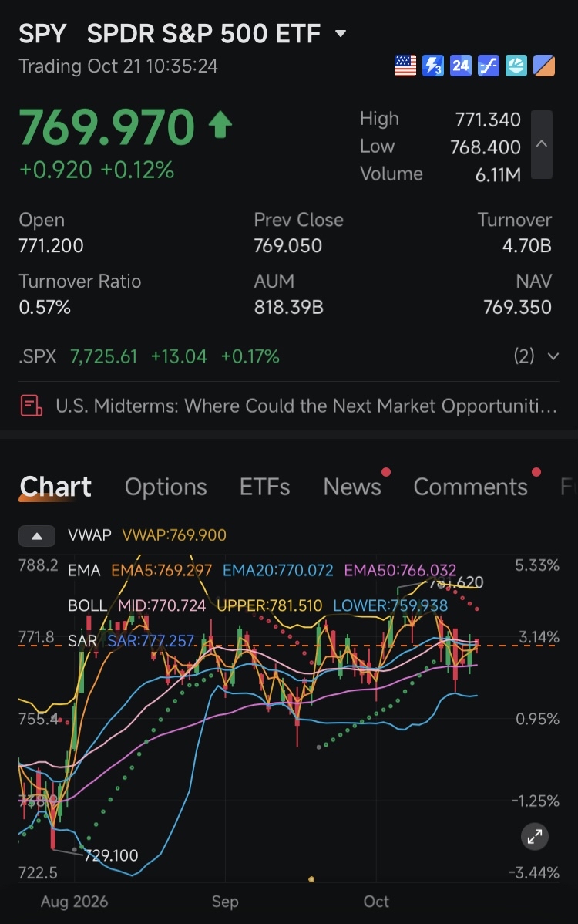Select the Chart tab

tap(55, 487)
